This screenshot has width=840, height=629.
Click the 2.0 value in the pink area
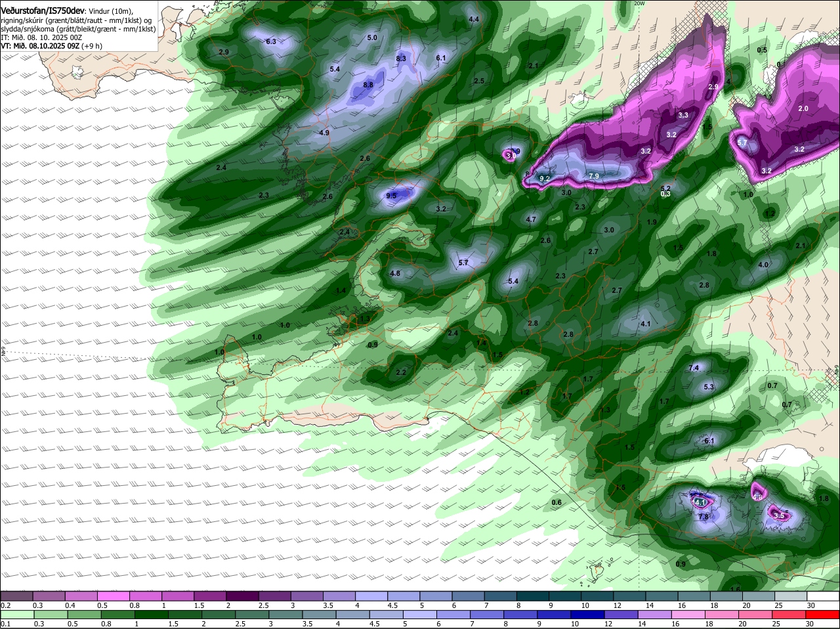[803, 108]
